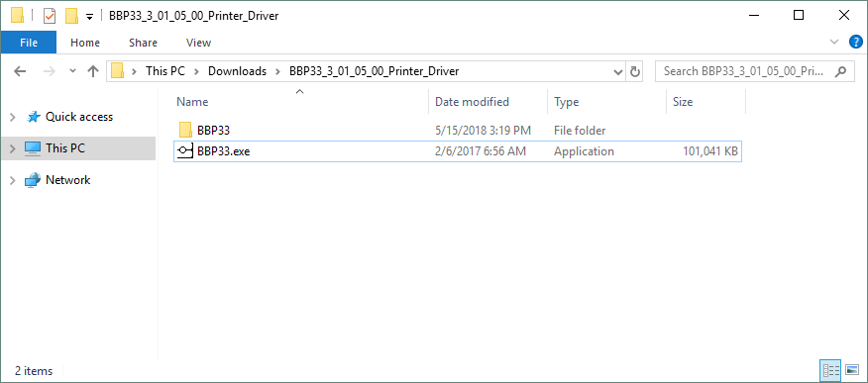The image size is (868, 383).
Task: Switch to the Home ribbon tab
Action: point(85,43)
